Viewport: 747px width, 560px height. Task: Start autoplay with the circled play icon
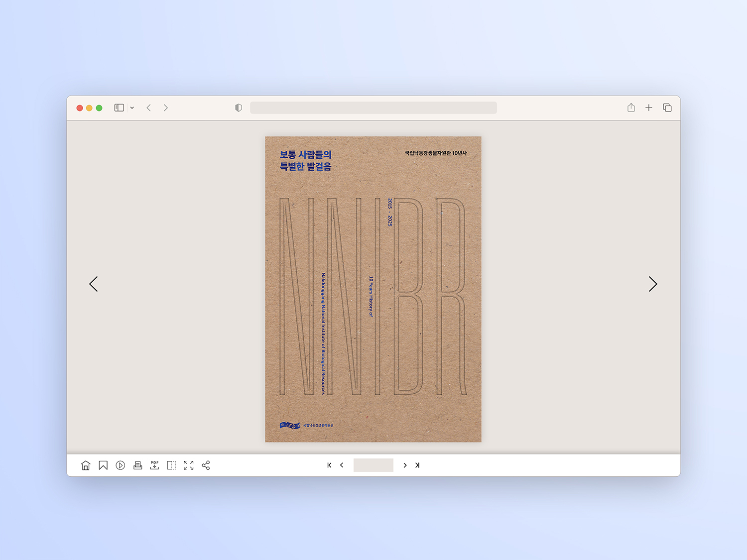click(x=121, y=465)
